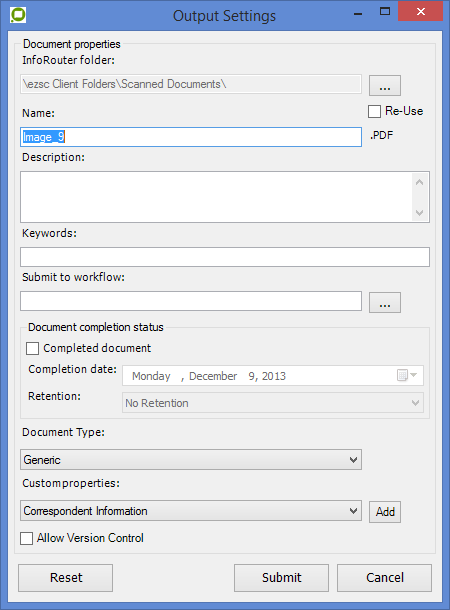Reset the form fields

click(x=65, y=578)
